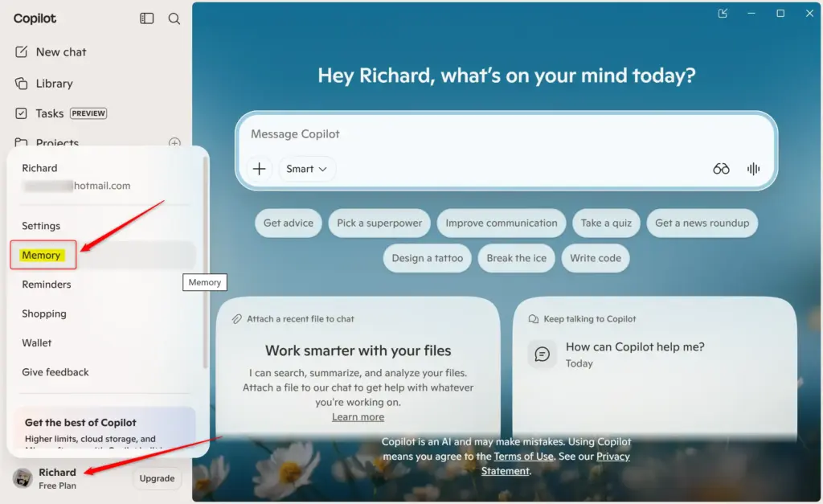This screenshot has height=504, width=823.
Task: Open the glasses deep research icon
Action: click(x=721, y=169)
